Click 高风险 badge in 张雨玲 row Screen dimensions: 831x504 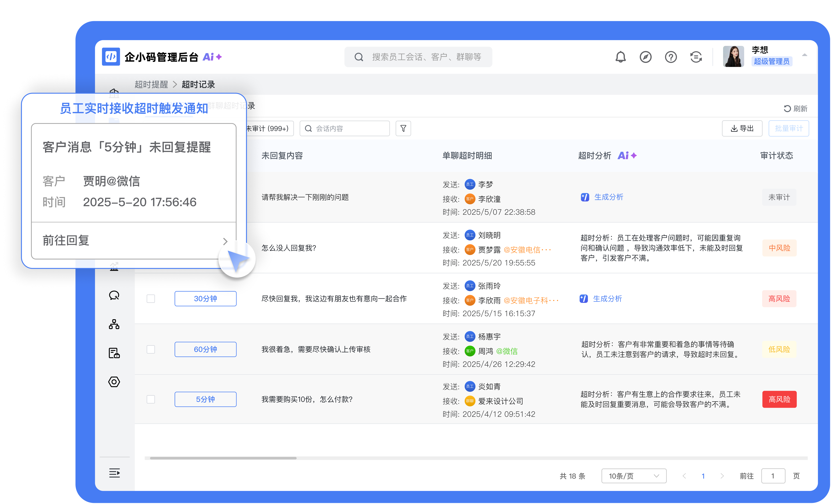click(779, 299)
